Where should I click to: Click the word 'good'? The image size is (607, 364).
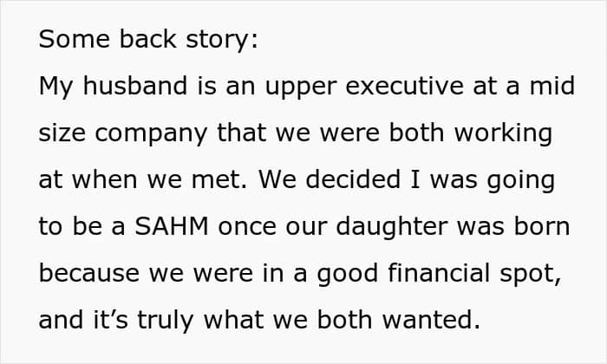[347, 274]
